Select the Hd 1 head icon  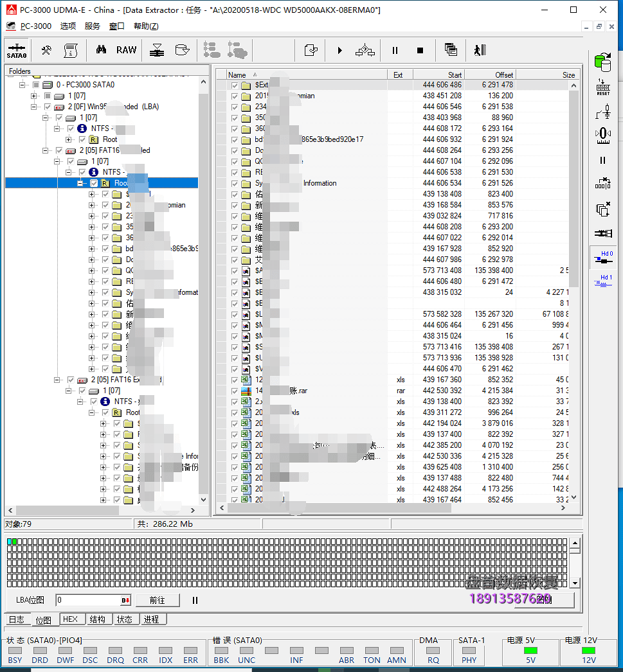point(603,281)
